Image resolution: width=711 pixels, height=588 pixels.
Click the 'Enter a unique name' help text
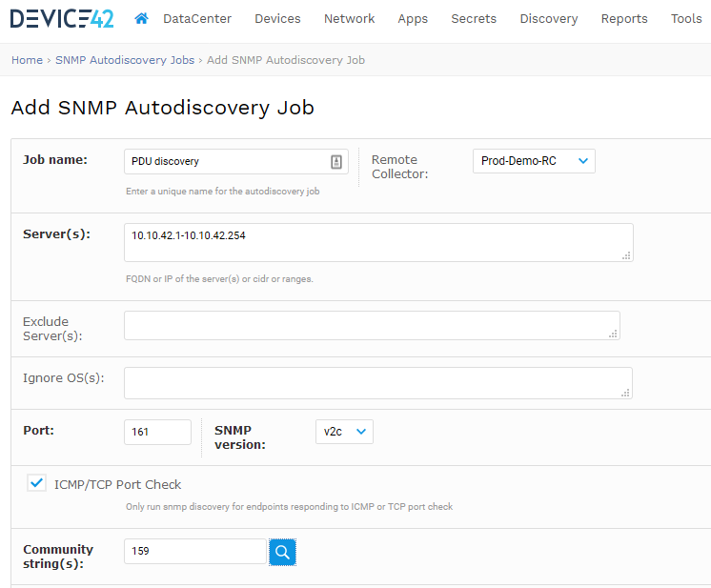(x=223, y=192)
